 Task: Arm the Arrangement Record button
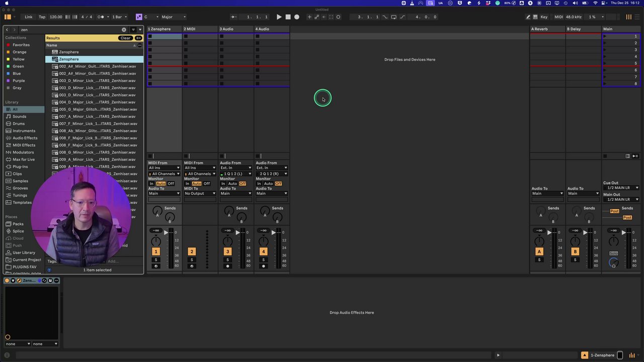(x=297, y=17)
